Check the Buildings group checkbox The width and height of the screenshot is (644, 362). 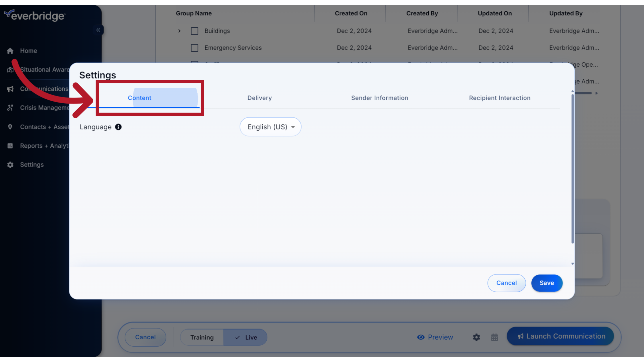click(x=194, y=31)
